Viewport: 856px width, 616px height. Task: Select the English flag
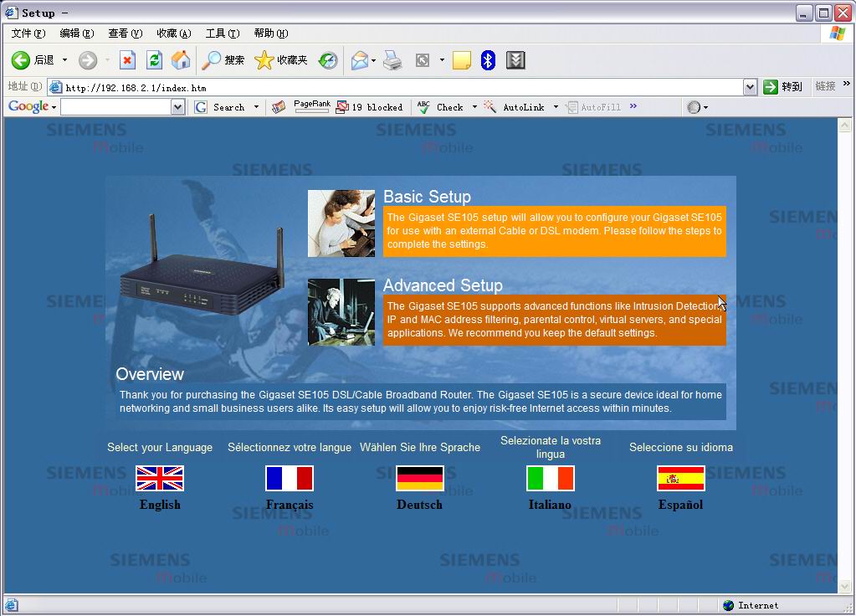[x=160, y=479]
